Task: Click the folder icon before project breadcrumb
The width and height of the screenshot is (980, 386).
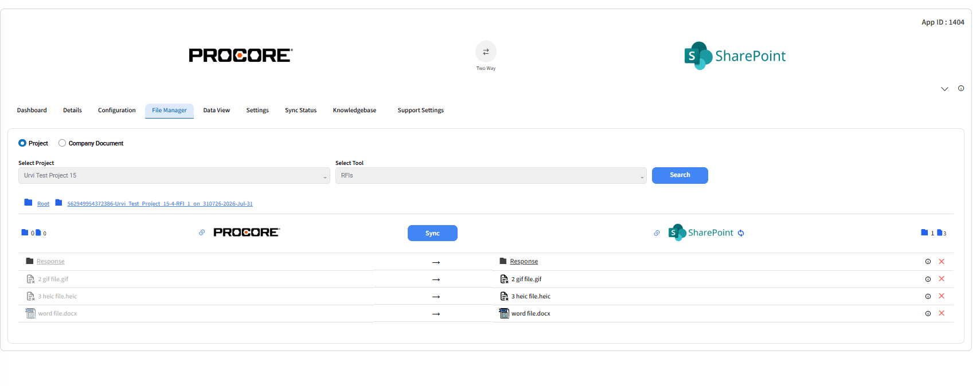Action: click(x=58, y=202)
